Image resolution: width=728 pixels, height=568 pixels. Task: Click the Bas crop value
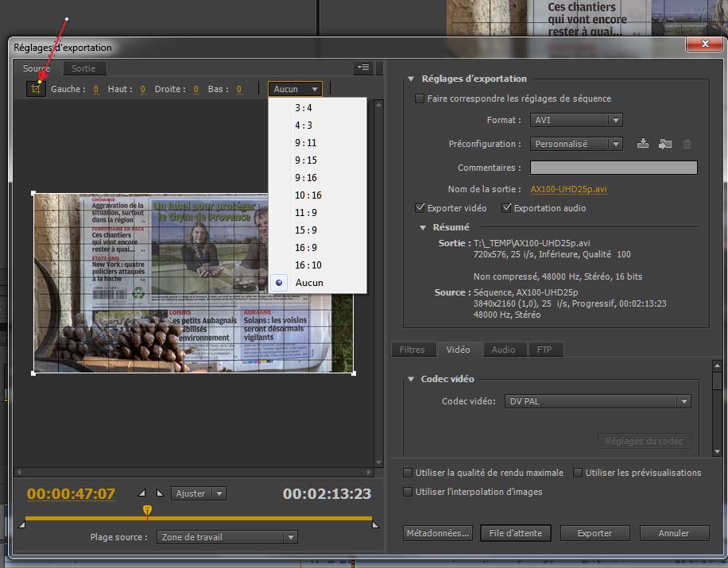239,89
